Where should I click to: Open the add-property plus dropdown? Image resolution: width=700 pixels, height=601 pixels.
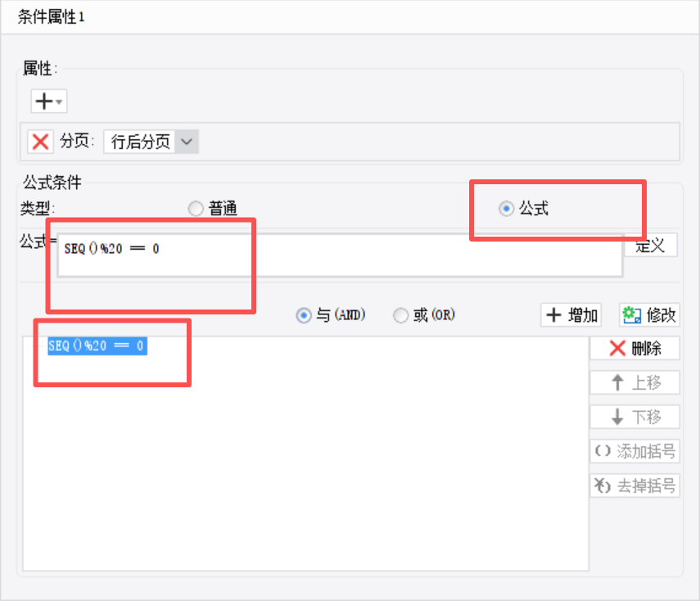[48, 102]
